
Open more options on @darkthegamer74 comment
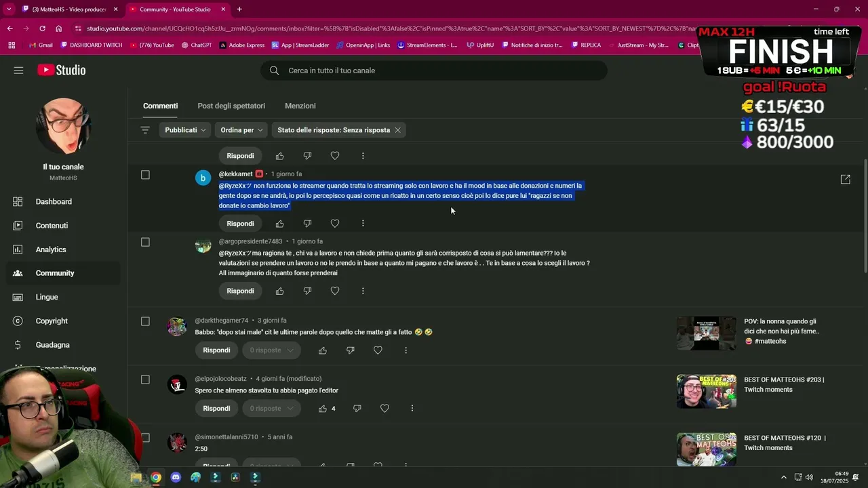tap(406, 350)
